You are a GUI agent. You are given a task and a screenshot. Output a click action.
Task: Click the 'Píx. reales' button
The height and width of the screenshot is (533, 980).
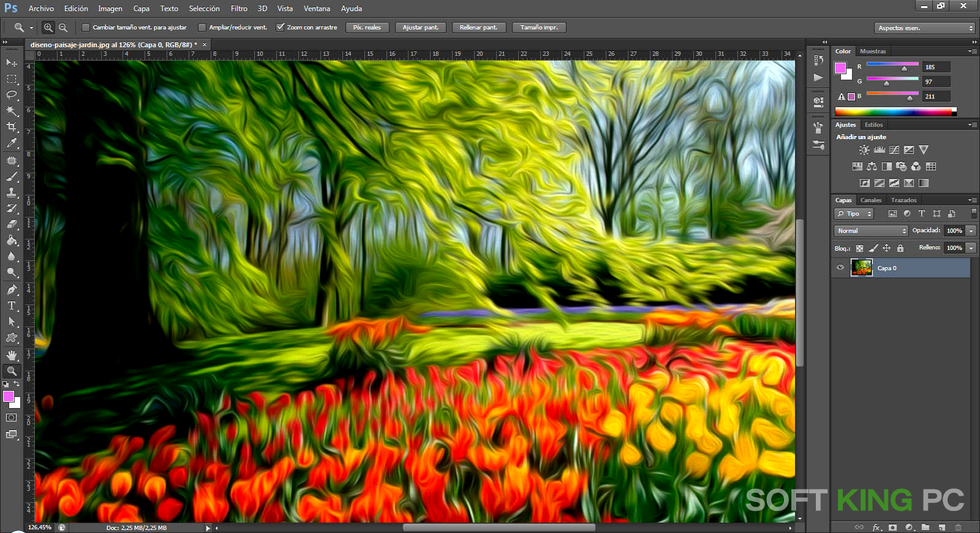(367, 28)
